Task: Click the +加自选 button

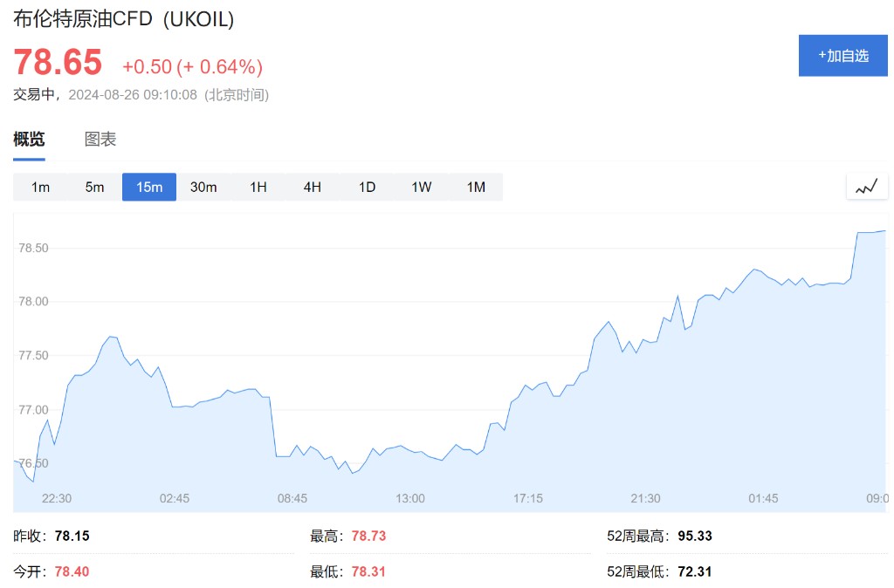Action: [843, 56]
